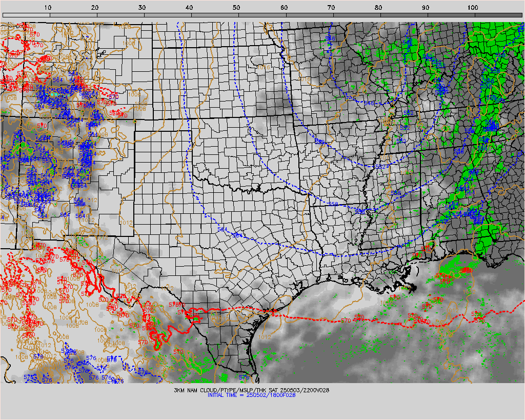This screenshot has width=525, height=420.
Task: Click the '3KM NAM CLOUD/PTYPE/MSLP/THK SAT' title text
Action: pos(226,390)
